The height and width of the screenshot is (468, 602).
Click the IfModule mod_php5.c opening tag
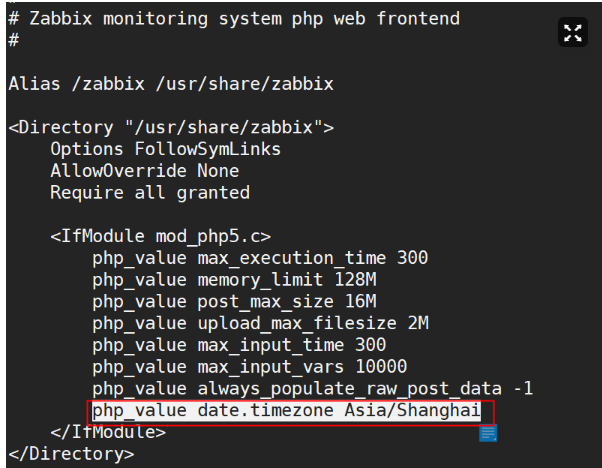point(160,236)
